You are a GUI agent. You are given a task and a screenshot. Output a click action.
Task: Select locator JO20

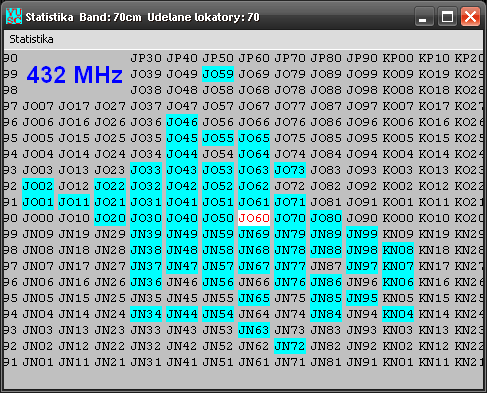[110, 218]
